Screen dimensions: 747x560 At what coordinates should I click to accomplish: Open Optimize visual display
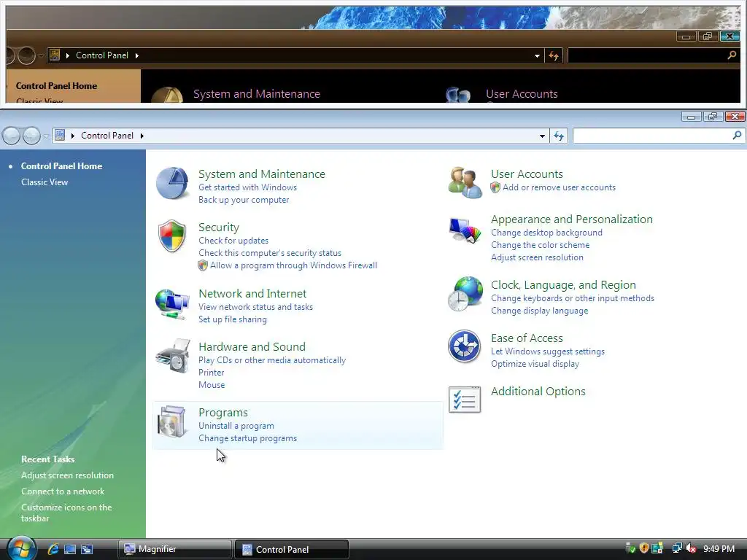click(535, 365)
